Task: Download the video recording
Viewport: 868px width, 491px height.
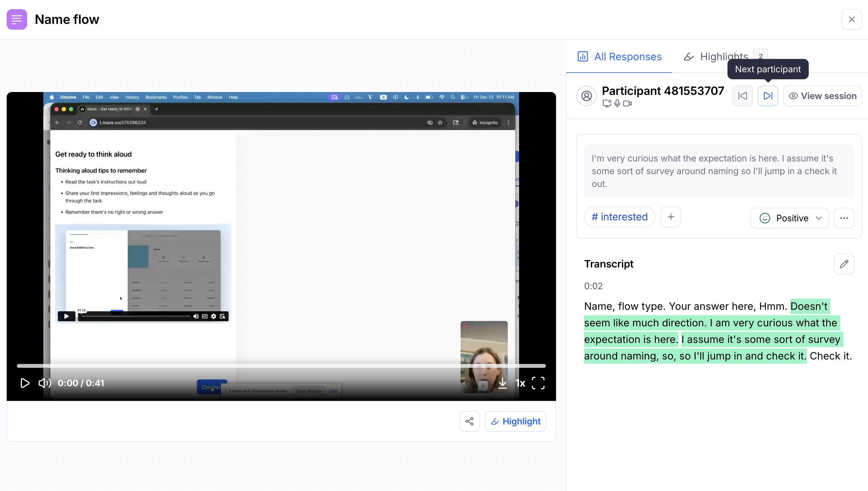Action: (503, 383)
